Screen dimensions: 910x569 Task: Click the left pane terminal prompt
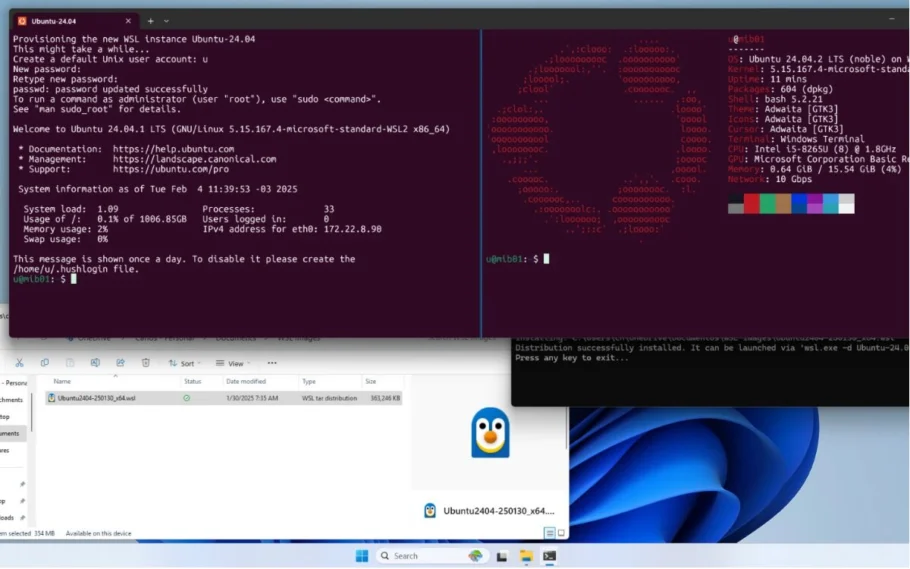[45, 279]
